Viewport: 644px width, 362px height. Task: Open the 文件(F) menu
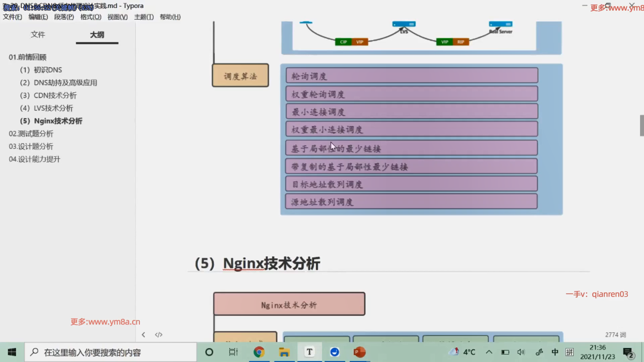coord(12,17)
